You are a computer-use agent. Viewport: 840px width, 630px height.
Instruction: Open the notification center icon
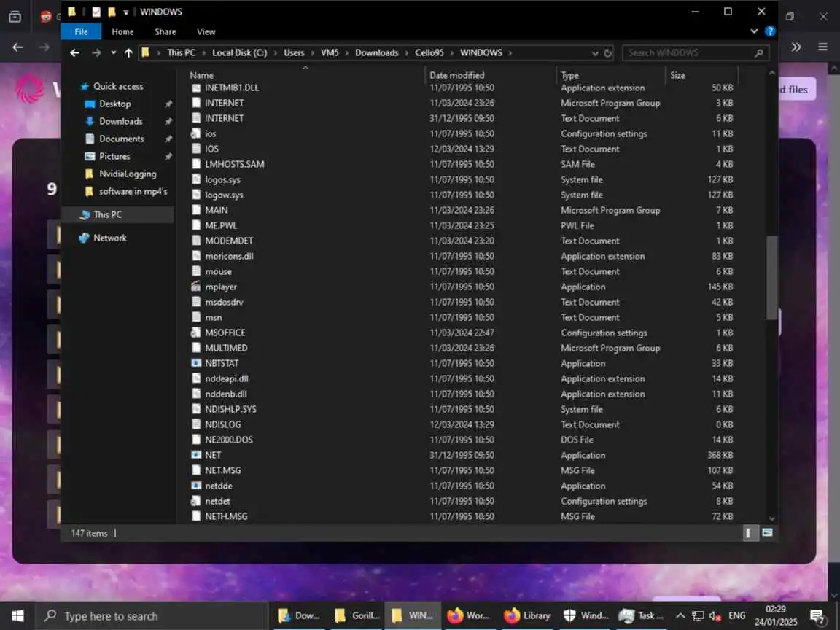[x=817, y=617]
